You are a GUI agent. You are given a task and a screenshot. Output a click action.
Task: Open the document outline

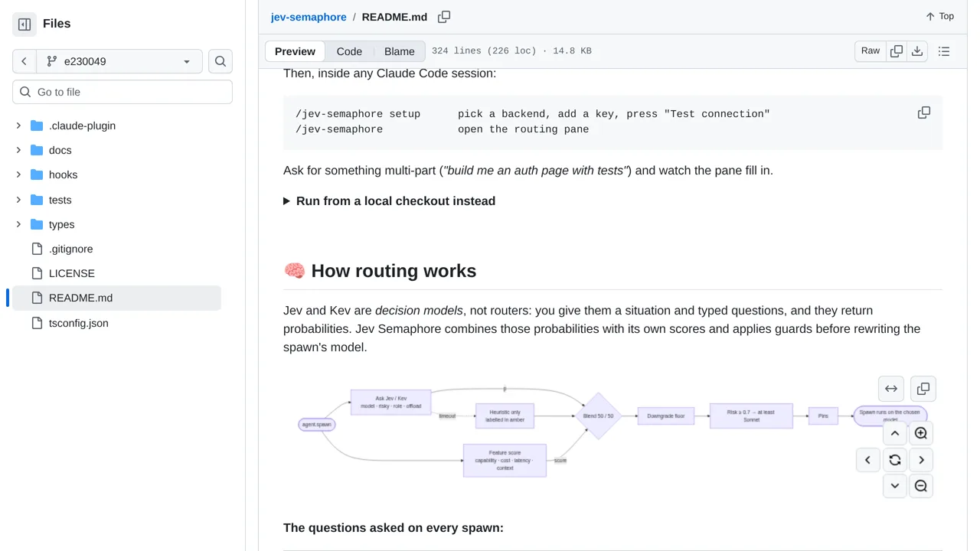coord(944,51)
